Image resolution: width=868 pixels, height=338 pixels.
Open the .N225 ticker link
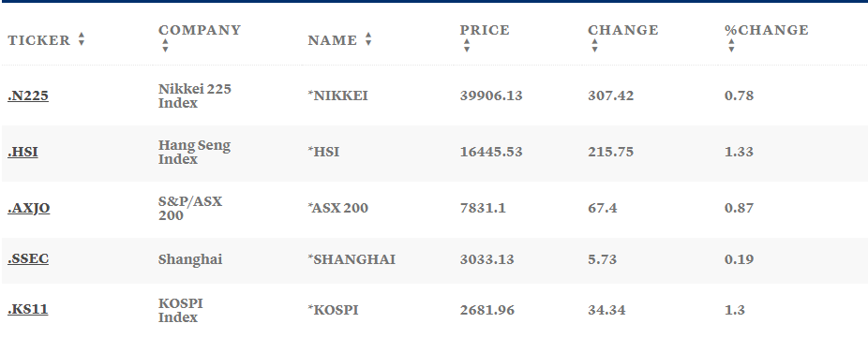pyautogui.click(x=28, y=96)
